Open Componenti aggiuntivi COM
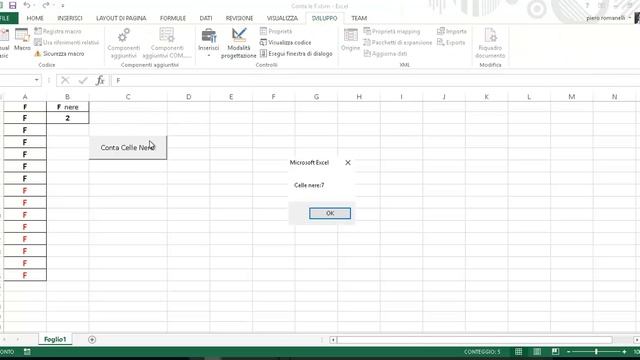This screenshot has width=640, height=360. 167,43
